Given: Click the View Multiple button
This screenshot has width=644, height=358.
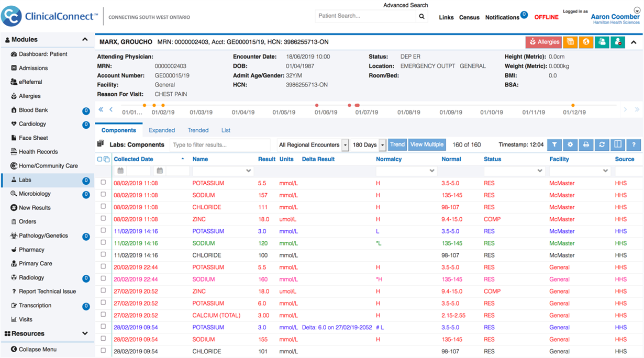Looking at the screenshot, I should pos(427,144).
